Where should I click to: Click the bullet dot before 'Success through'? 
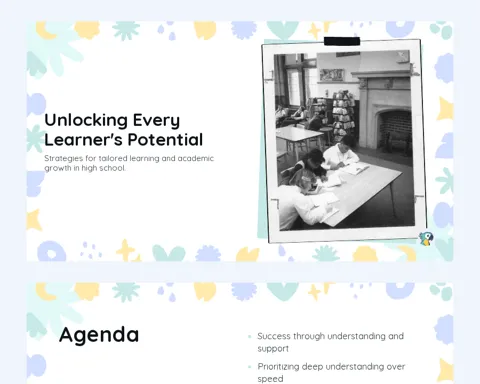click(x=250, y=336)
